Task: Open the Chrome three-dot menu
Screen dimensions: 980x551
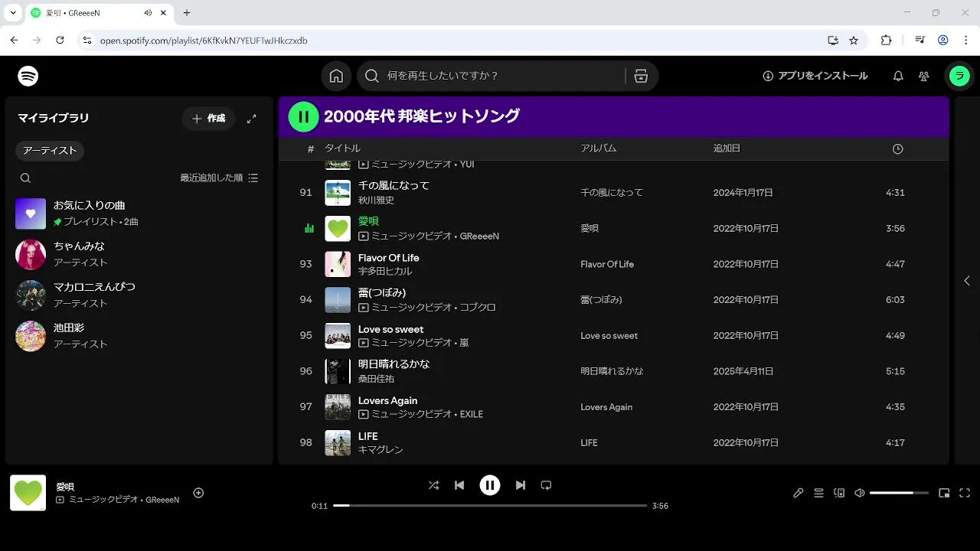Action: 965,40
